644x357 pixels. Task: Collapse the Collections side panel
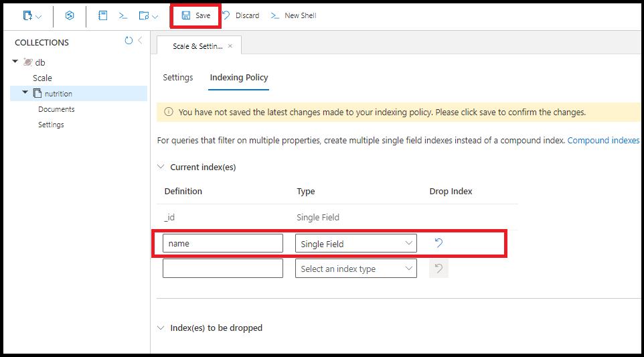pyautogui.click(x=140, y=40)
